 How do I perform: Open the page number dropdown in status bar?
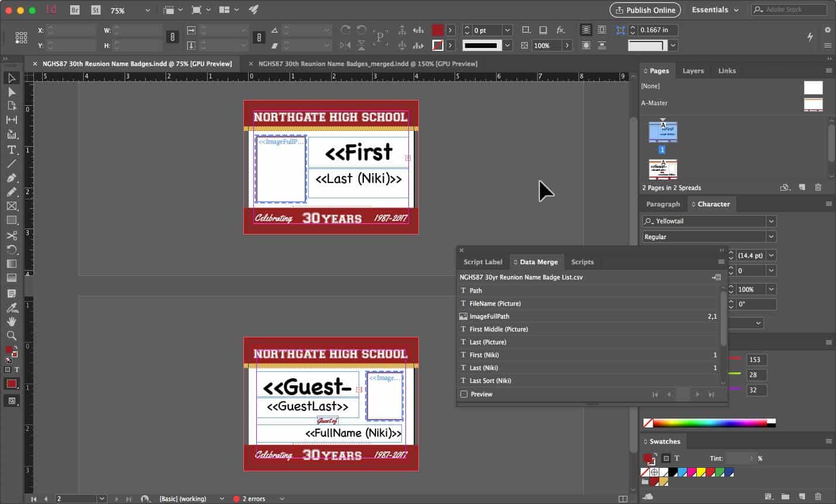[102, 499]
